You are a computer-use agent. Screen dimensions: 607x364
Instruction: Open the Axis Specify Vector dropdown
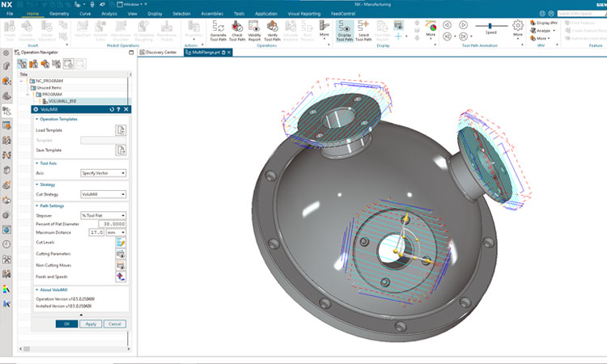click(103, 172)
